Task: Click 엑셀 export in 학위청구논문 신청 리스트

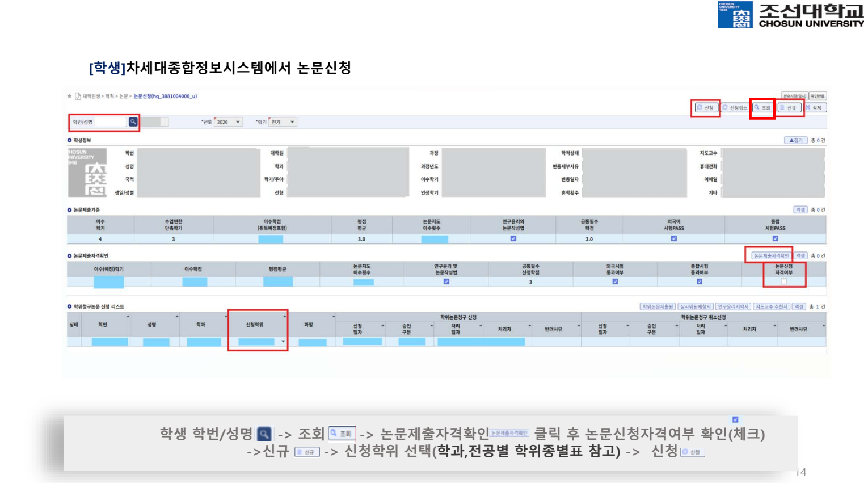Action: 799,306
